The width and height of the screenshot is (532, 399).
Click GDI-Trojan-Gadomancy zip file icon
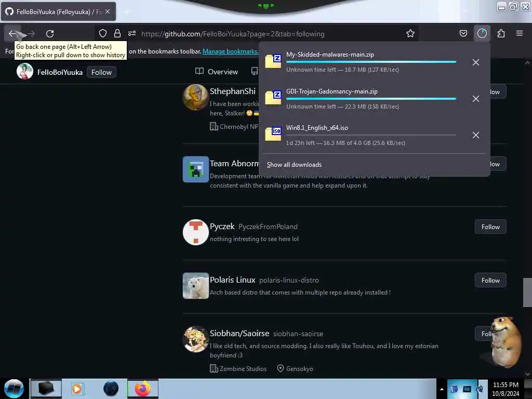pyautogui.click(x=273, y=98)
